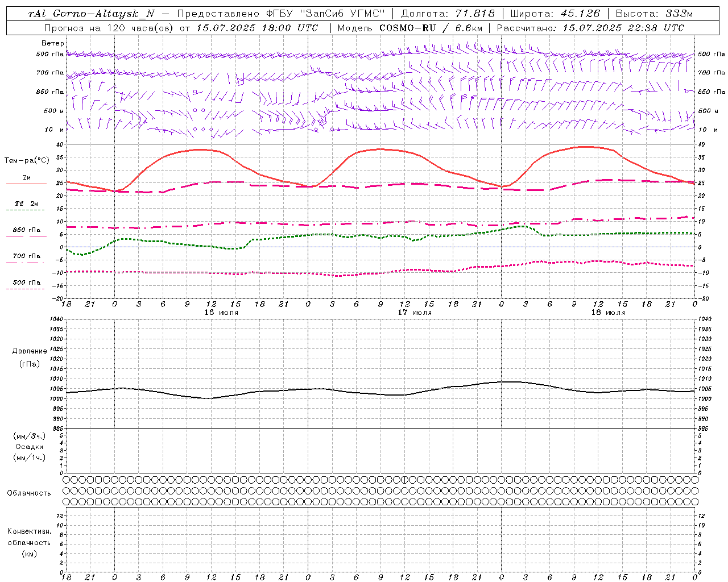Click the Рассчитано: 15.07.2025 22:38 UTC text
The width and height of the screenshot is (728, 582).
pos(590,28)
